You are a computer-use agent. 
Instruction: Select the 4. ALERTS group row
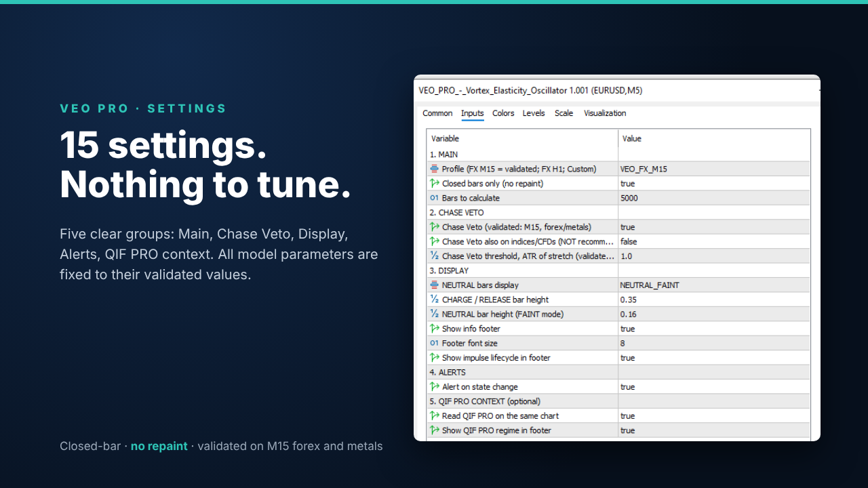tap(618, 372)
